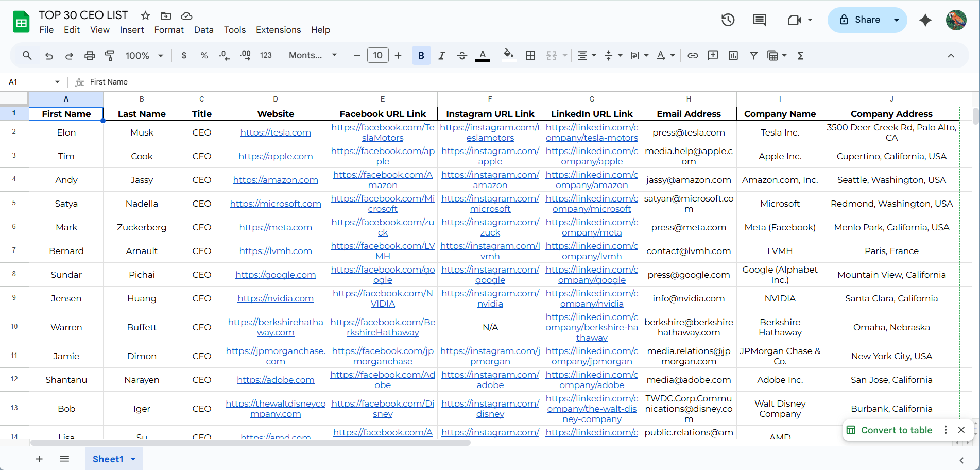980x470 pixels.
Task: Open the https://adobe.com website link
Action: 276,380
